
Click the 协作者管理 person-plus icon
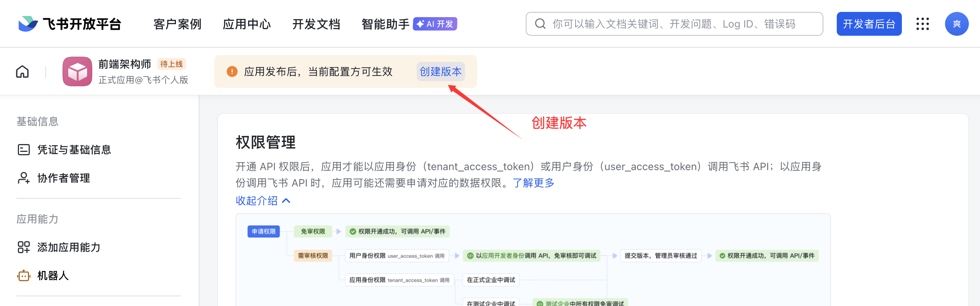click(x=23, y=178)
